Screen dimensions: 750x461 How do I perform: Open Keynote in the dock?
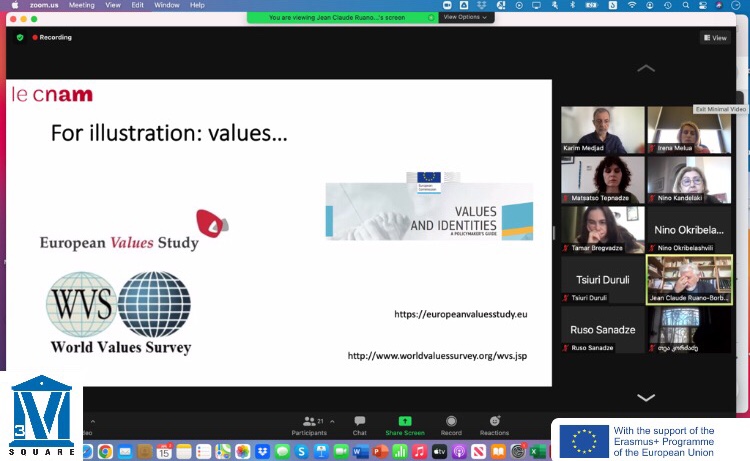(321, 451)
